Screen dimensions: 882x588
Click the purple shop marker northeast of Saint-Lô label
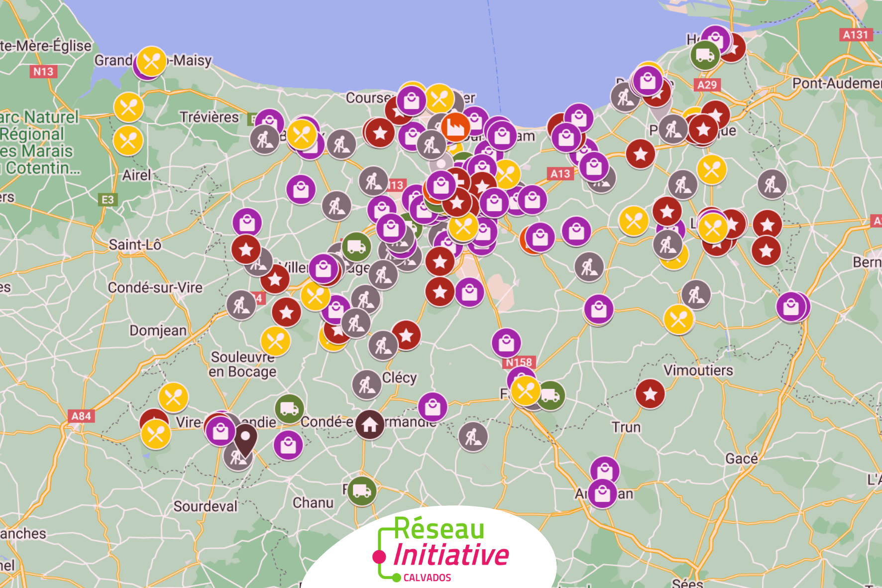[x=247, y=223]
